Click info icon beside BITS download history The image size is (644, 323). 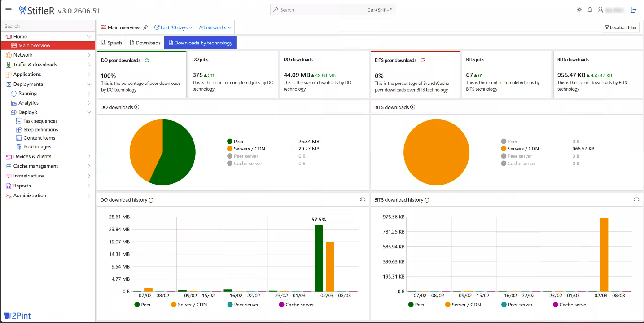(x=427, y=200)
